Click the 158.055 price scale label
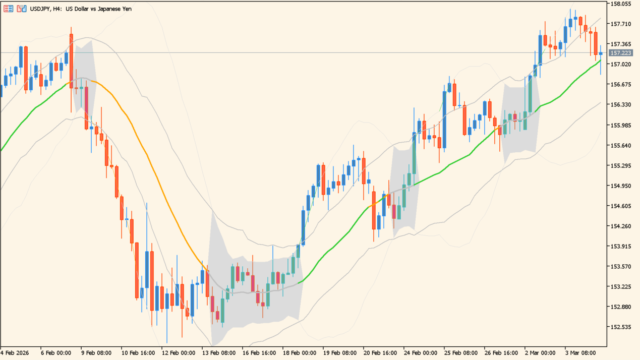640x360 pixels. pyautogui.click(x=621, y=4)
